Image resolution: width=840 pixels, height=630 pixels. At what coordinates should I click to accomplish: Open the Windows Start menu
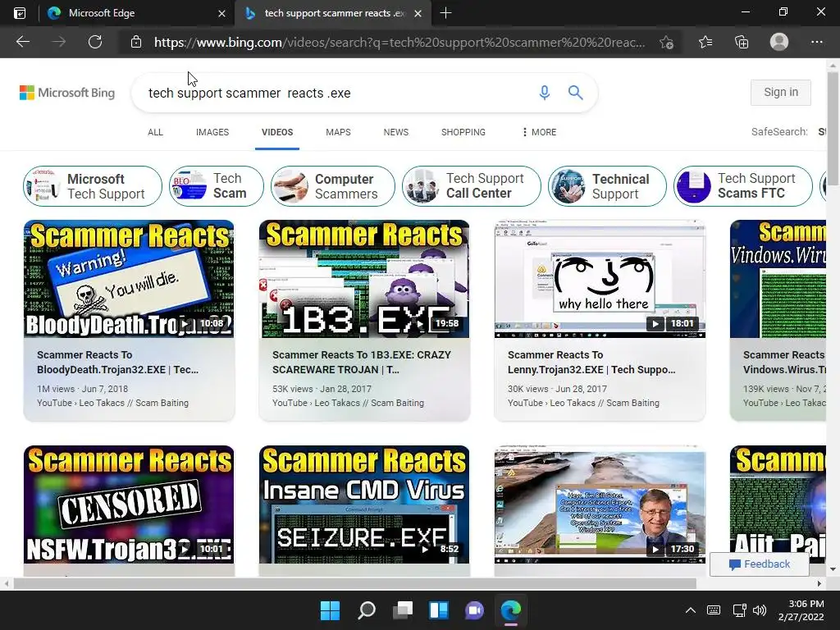[x=330, y=610]
